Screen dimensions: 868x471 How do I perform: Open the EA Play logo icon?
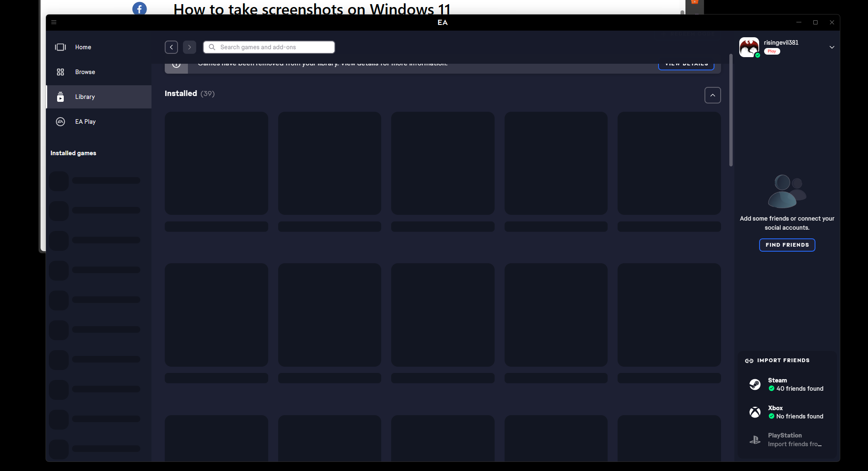[60, 122]
